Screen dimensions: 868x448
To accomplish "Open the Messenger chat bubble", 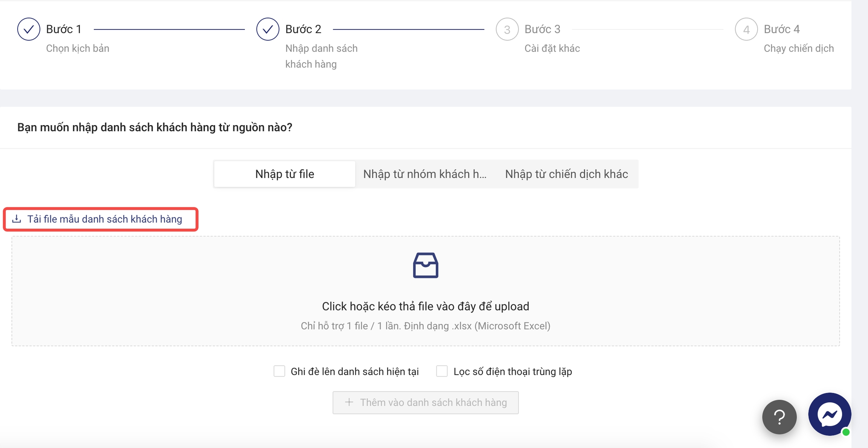I will pyautogui.click(x=829, y=414).
